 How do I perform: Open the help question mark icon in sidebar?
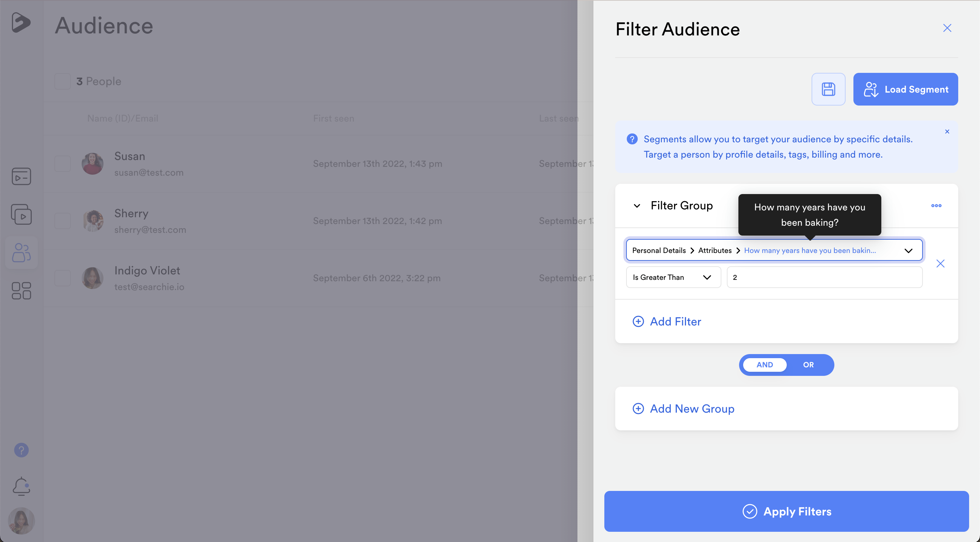(x=21, y=450)
